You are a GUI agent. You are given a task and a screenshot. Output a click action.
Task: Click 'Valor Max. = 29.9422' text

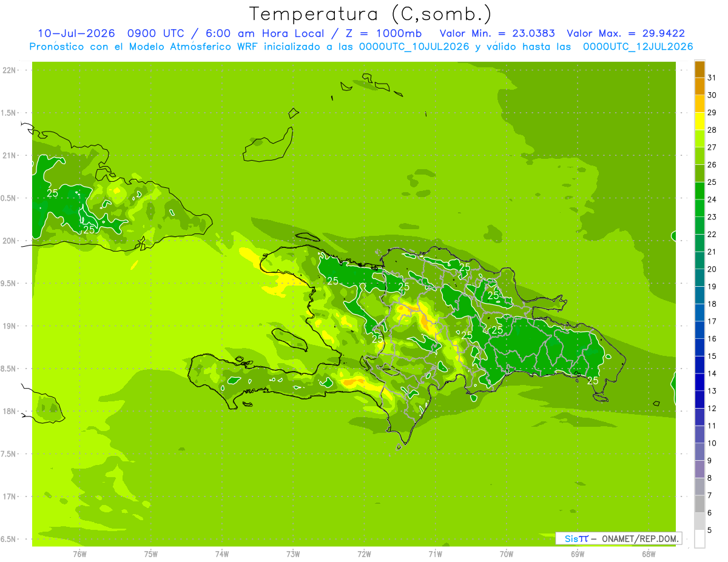coord(625,33)
